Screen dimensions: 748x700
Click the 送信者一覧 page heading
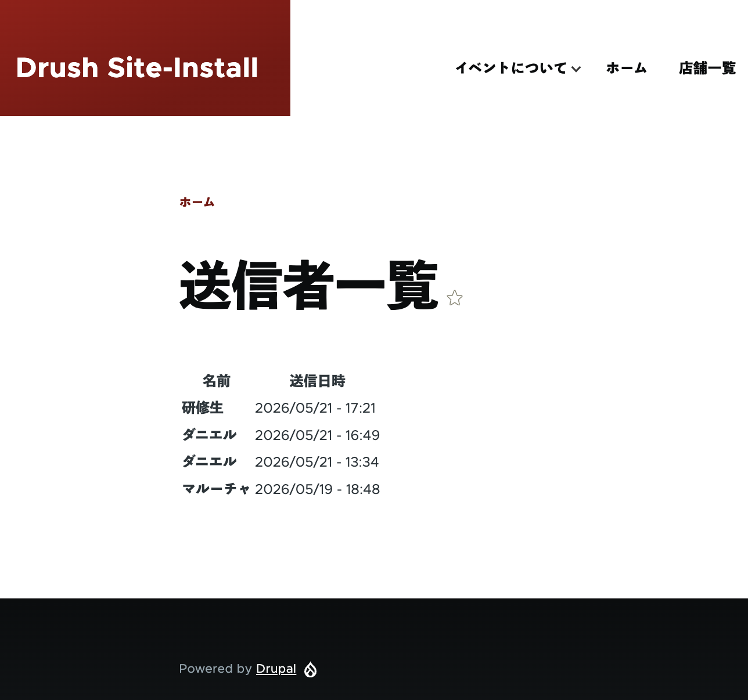click(308, 286)
